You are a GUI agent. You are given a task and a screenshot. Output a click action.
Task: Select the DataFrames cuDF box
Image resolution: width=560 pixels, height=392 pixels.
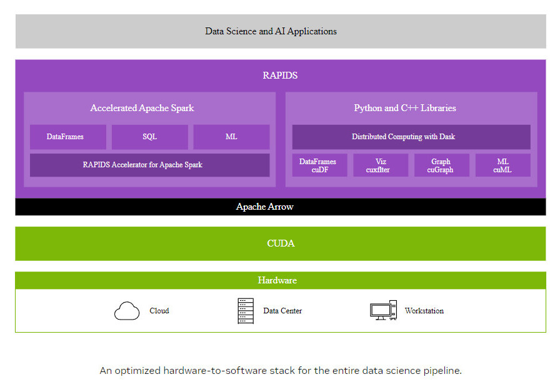coord(319,165)
